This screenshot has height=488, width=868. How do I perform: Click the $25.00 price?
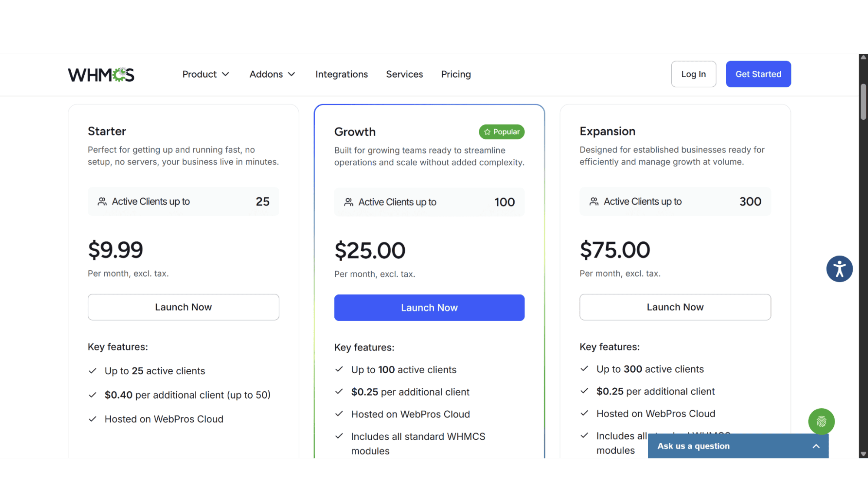[370, 251]
